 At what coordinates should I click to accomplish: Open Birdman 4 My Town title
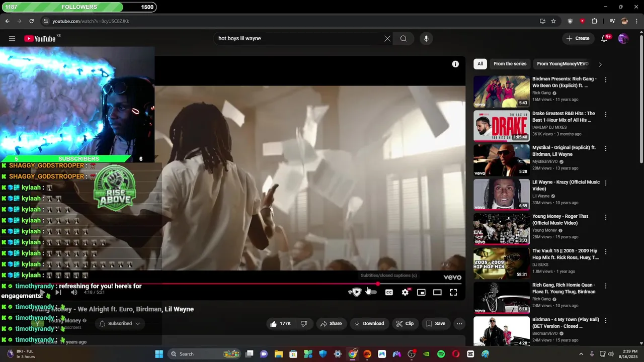coord(566,323)
